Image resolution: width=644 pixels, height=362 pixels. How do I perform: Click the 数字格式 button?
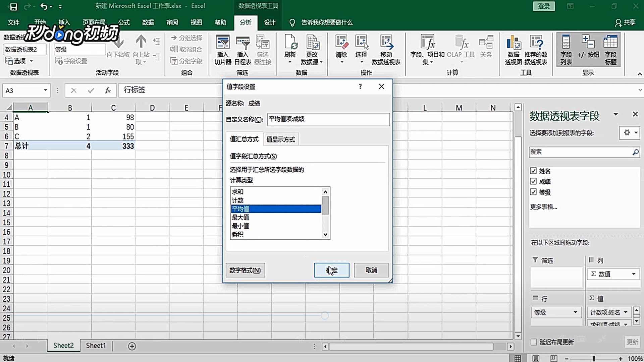(x=245, y=270)
